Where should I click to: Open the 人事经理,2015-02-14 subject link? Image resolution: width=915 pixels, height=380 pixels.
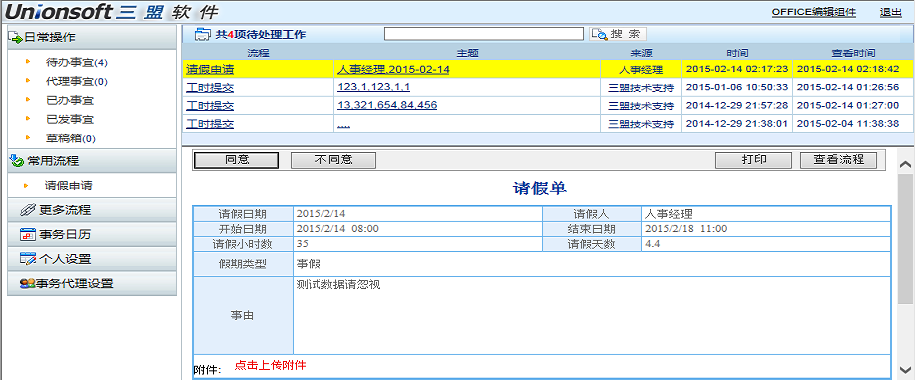(x=393, y=69)
